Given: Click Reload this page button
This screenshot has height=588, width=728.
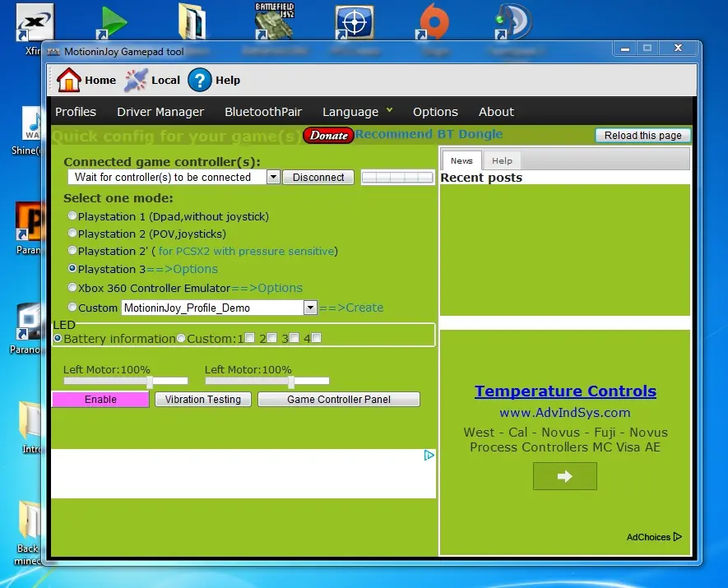Looking at the screenshot, I should [642, 135].
